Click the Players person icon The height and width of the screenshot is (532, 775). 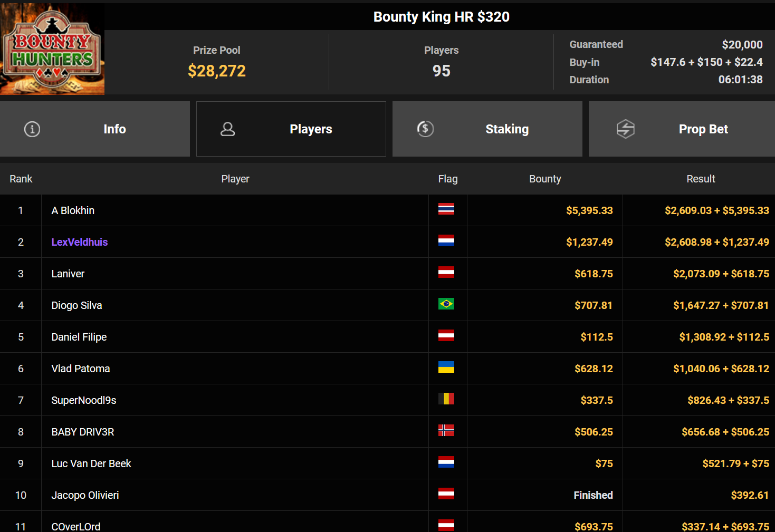227,129
